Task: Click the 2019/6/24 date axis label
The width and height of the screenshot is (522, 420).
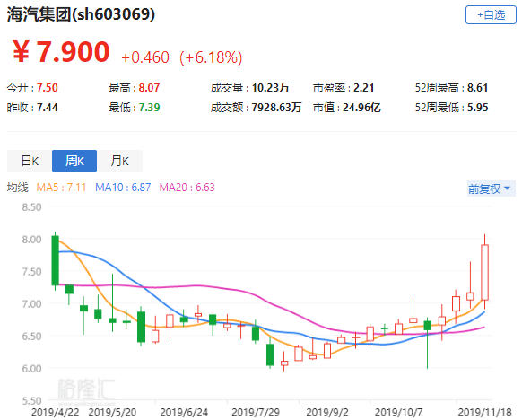Action: [184, 412]
